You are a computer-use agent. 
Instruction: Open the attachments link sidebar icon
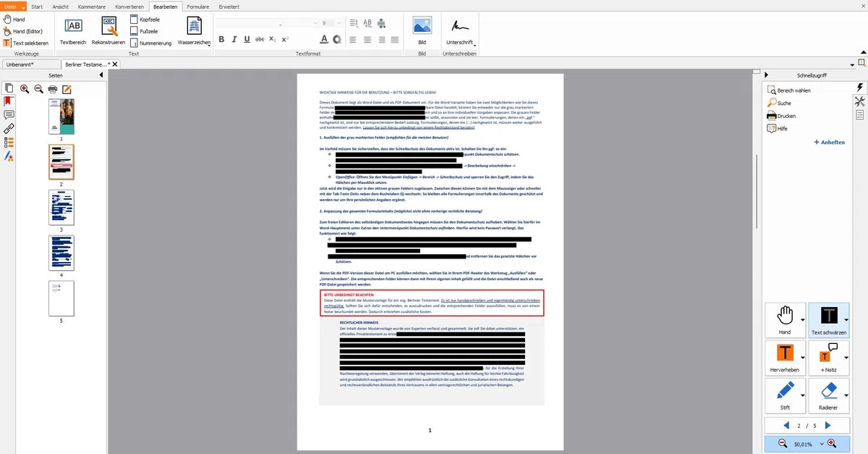[x=9, y=129]
